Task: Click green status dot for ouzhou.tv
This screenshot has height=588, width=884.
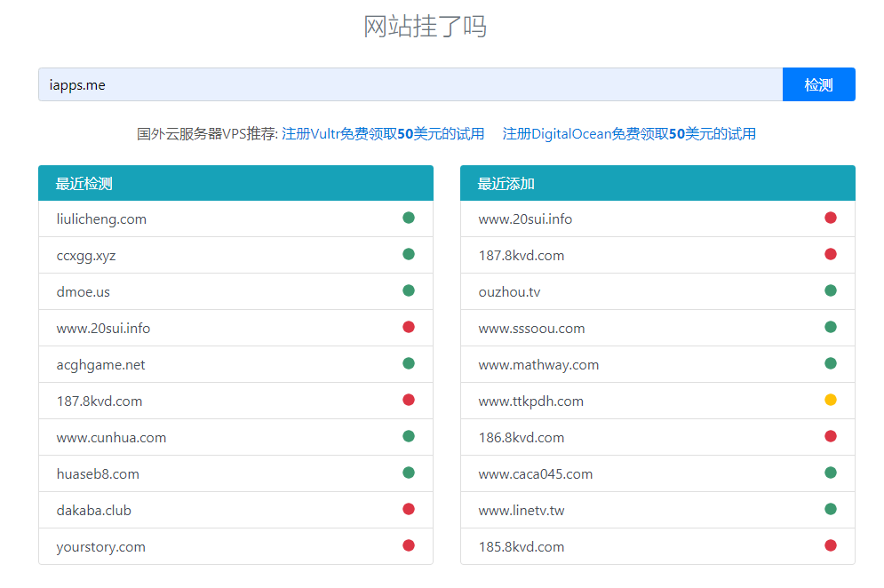Action: pyautogui.click(x=831, y=290)
